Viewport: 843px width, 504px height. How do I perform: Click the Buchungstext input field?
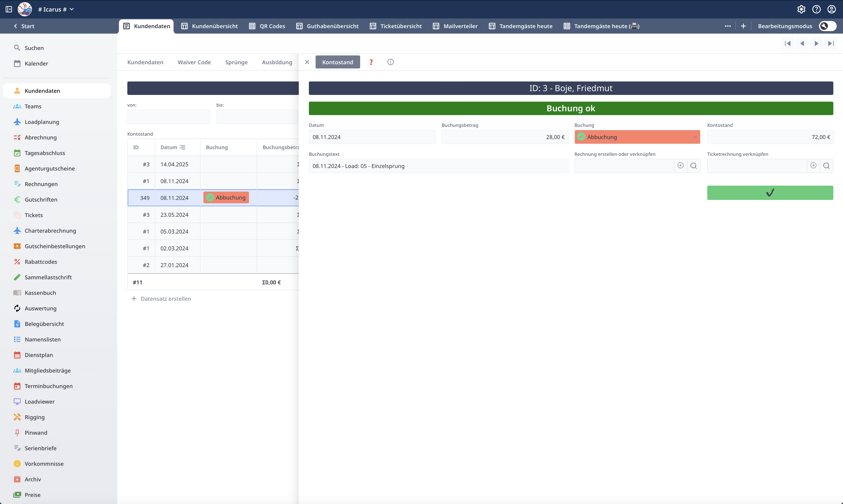coord(438,166)
